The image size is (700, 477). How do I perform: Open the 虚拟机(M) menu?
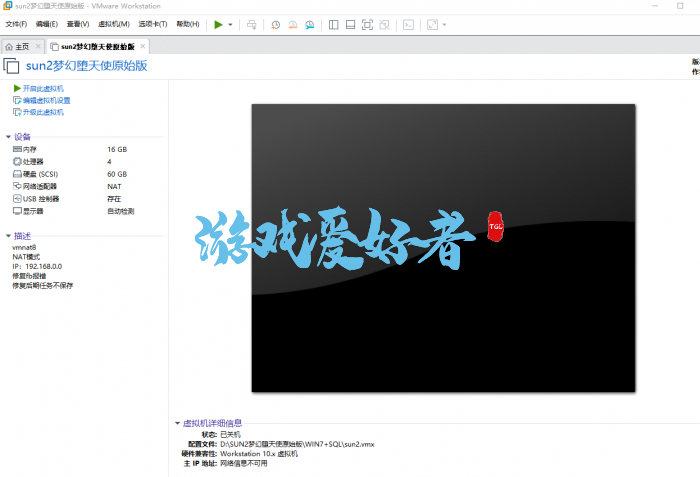tap(114, 24)
